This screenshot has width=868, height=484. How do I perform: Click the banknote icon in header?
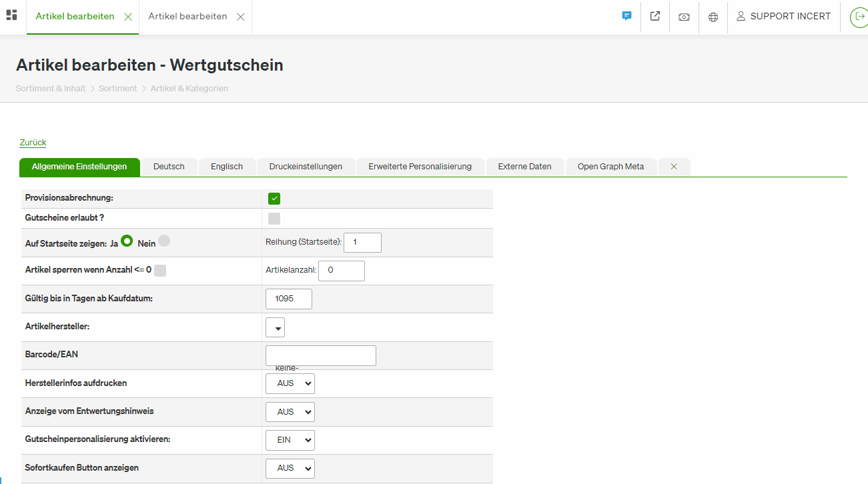pos(684,17)
